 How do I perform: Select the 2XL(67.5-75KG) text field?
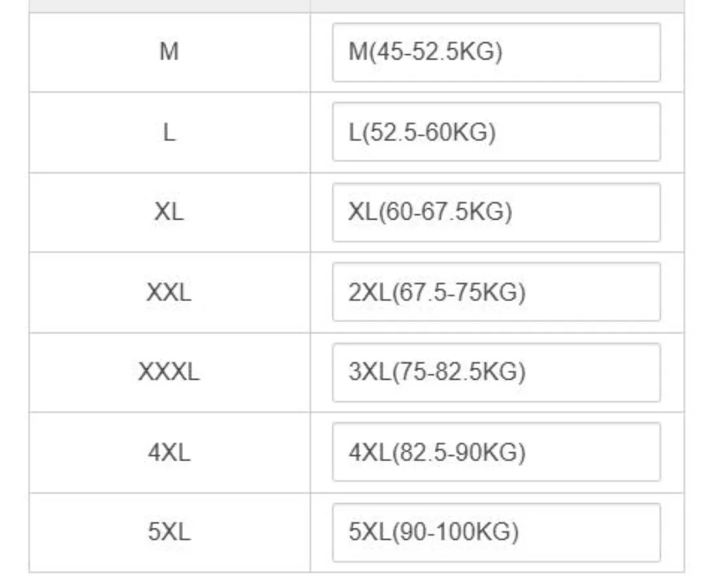(x=496, y=292)
